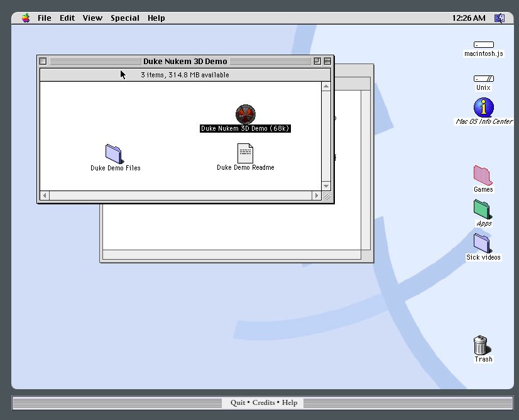The image size is (519, 420).
Task: Open the Apple menu
Action: (26, 18)
